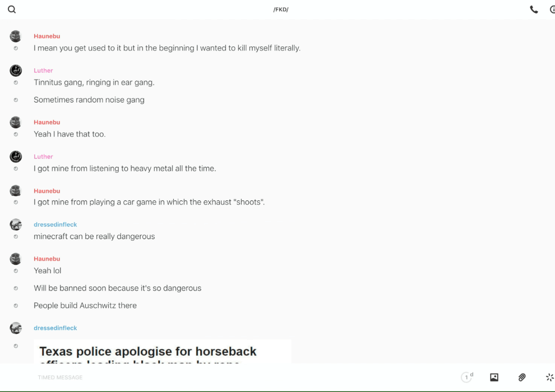
Task: Select the message "minecraft can be really dangerous"
Action: click(x=94, y=236)
